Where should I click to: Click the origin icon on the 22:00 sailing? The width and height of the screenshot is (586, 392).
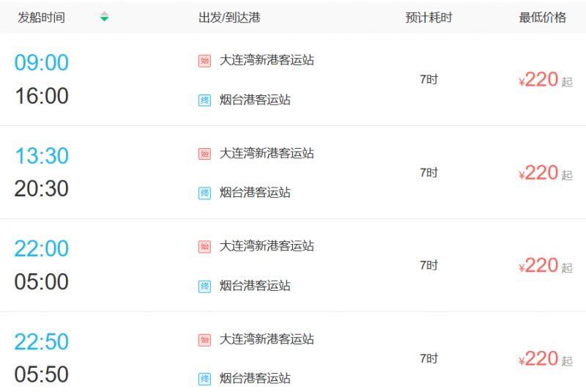(x=204, y=247)
